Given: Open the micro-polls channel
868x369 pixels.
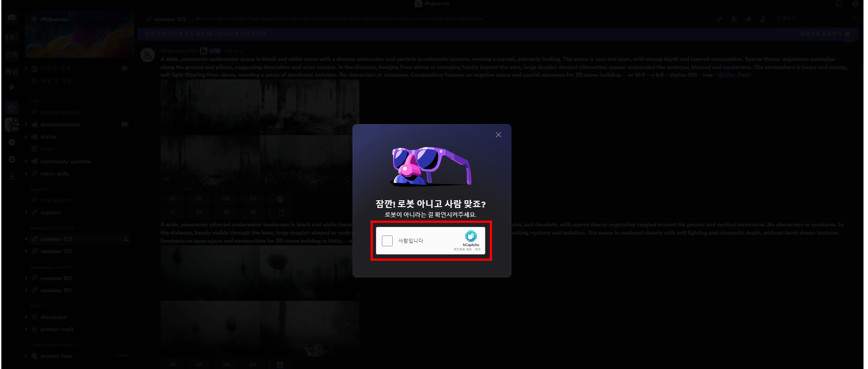Looking at the screenshot, I should click(79, 174).
